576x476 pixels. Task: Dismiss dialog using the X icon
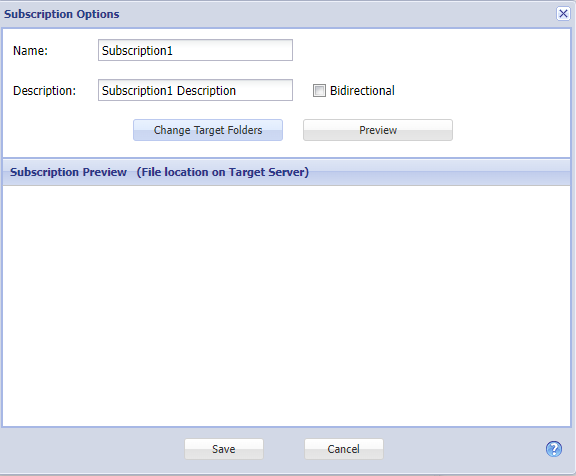coord(563,14)
